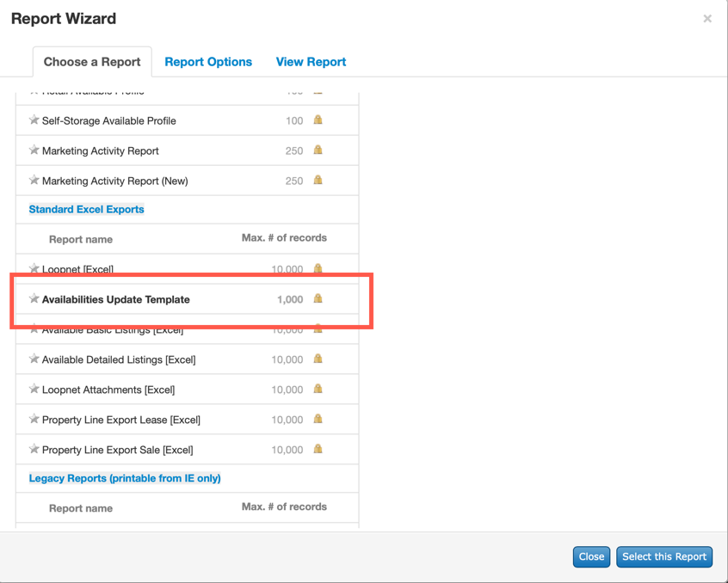Click lock icon on Self-Storage Available Profile row

pyautogui.click(x=318, y=120)
